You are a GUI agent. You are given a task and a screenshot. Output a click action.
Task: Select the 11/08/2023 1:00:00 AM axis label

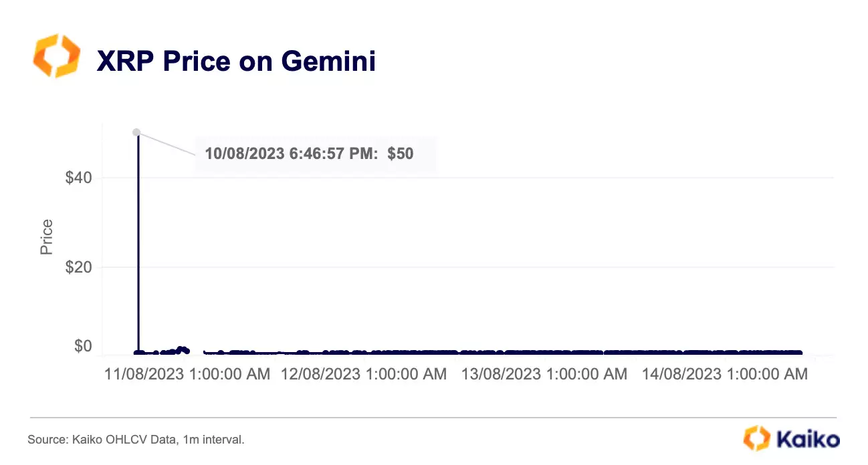[187, 374]
